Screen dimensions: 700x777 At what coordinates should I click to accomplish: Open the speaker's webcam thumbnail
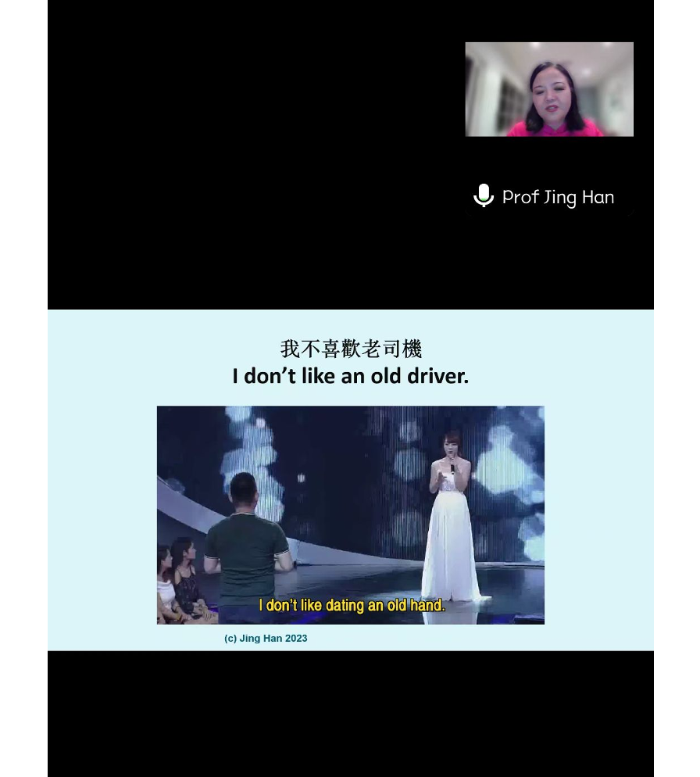point(549,89)
